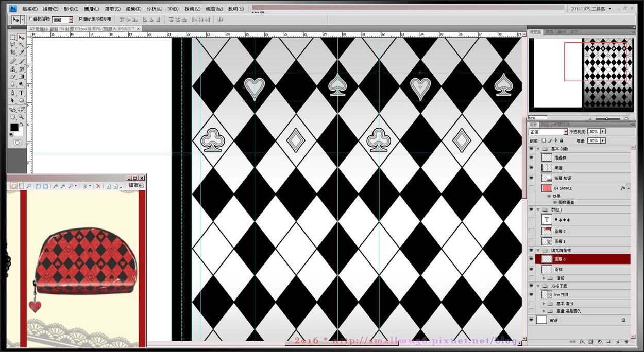
Task: Open the 影像(I) menu
Action: tap(71, 9)
